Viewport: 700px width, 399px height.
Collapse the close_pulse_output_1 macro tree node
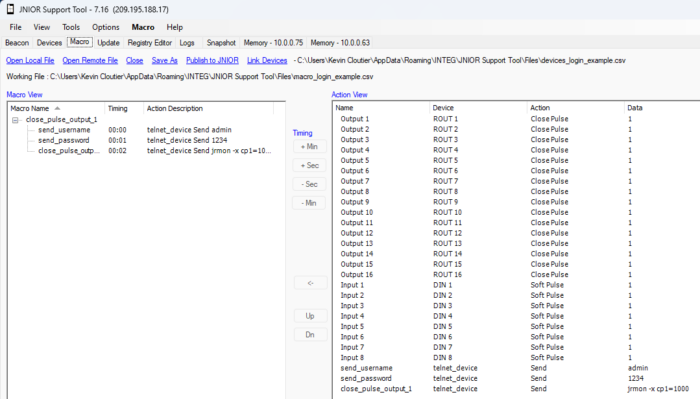[15, 120]
